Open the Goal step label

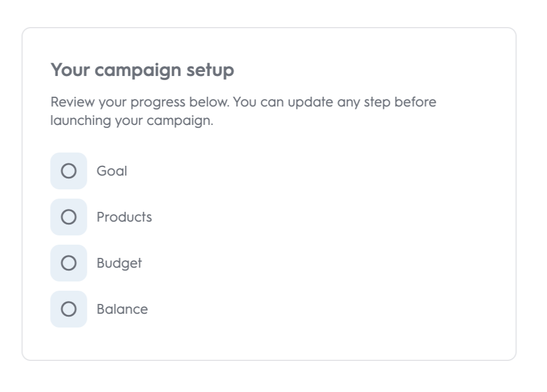coord(112,171)
